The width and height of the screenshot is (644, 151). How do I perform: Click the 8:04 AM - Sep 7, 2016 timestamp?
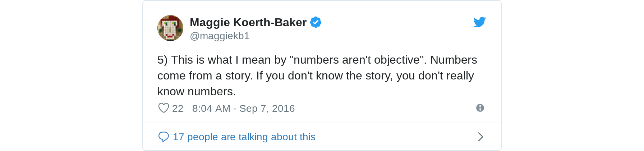pyautogui.click(x=243, y=108)
